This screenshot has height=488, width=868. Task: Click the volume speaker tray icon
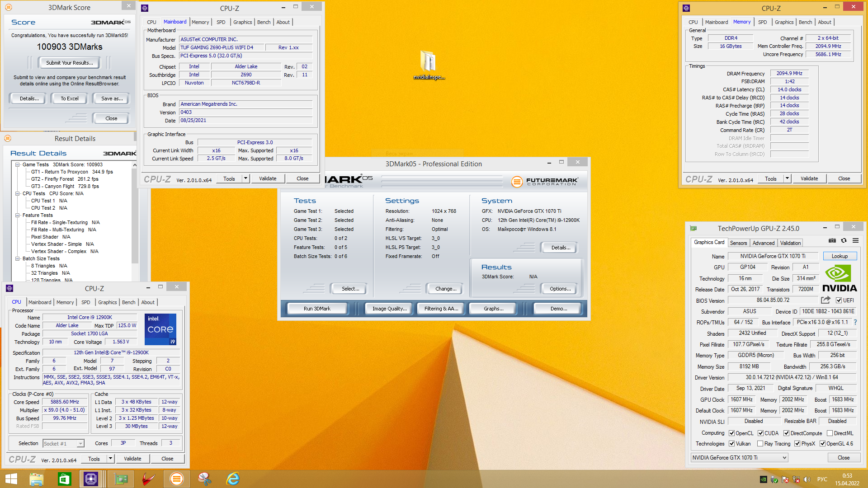[x=807, y=479]
